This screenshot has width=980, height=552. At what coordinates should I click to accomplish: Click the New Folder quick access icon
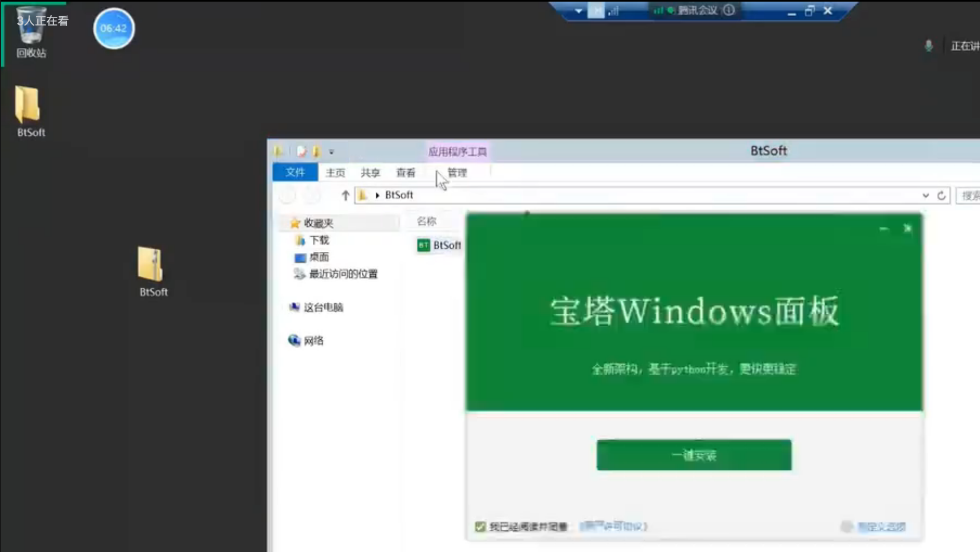[x=316, y=151]
